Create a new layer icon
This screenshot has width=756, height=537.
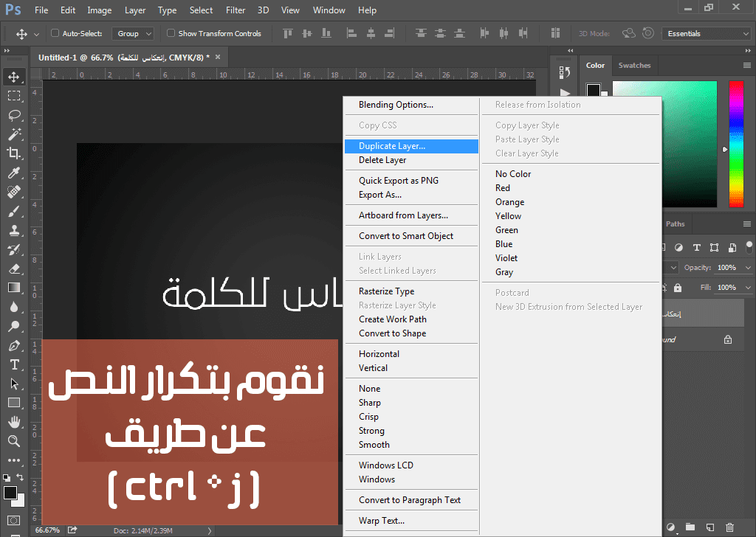(709, 527)
